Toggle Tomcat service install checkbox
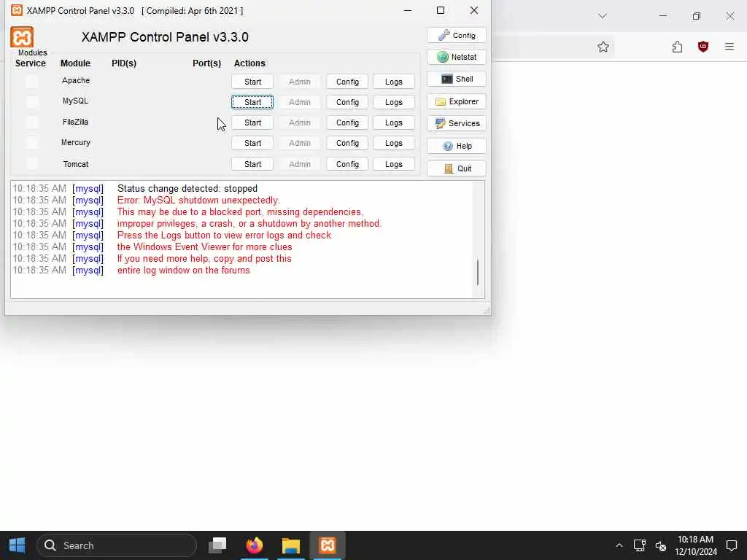Image resolution: width=747 pixels, height=560 pixels. tap(32, 164)
